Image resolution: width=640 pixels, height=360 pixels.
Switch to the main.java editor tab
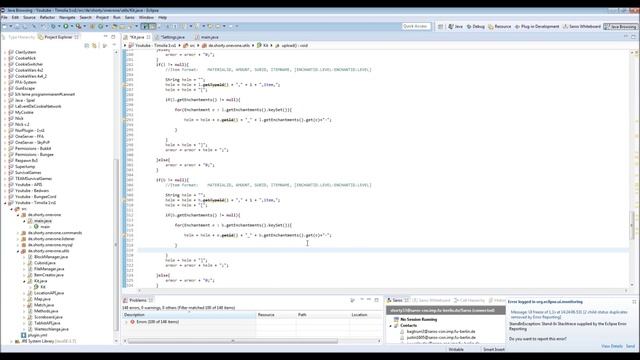209,37
